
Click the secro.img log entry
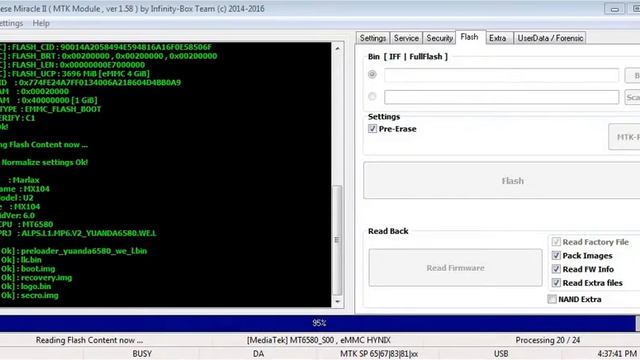[x=29, y=296]
